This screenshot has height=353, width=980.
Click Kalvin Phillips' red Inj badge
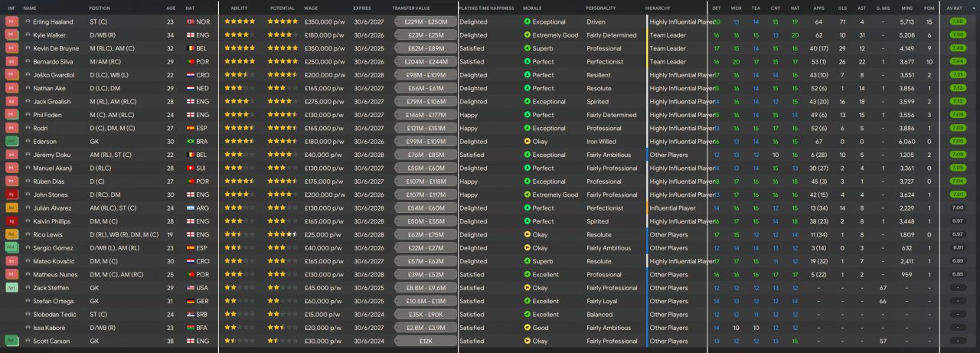11,221
